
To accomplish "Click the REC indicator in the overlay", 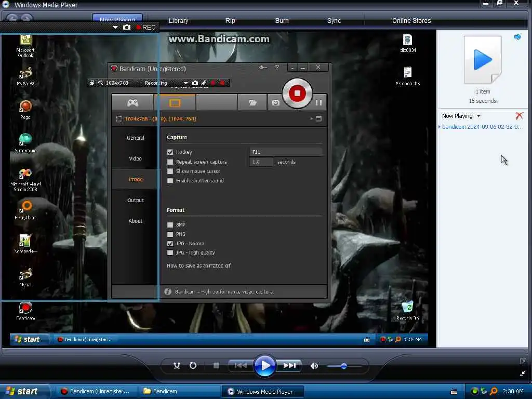I will (146, 27).
